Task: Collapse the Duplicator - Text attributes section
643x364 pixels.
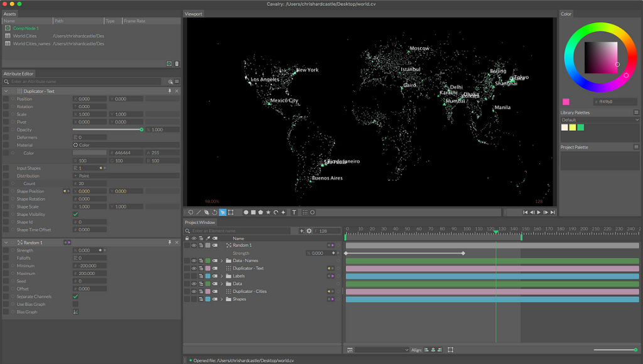Action: click(6, 91)
